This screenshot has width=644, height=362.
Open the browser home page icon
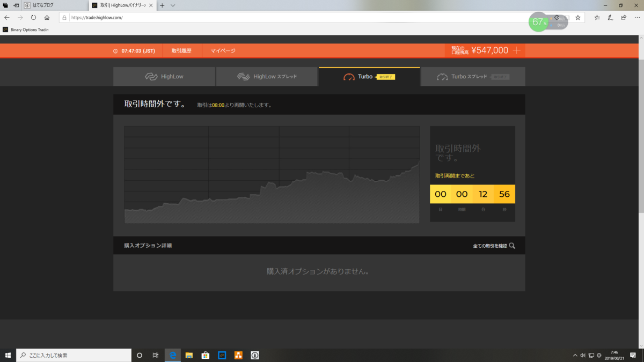click(47, 18)
